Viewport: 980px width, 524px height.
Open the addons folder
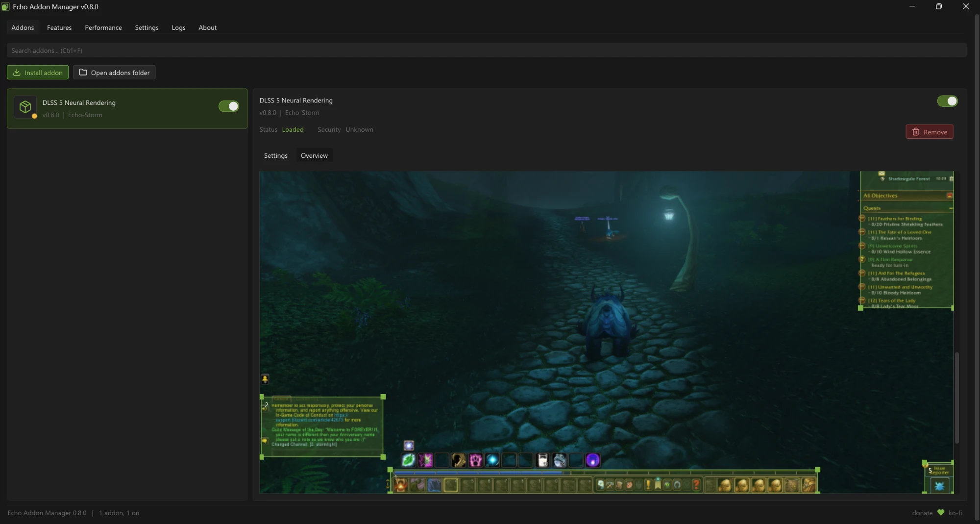click(114, 73)
